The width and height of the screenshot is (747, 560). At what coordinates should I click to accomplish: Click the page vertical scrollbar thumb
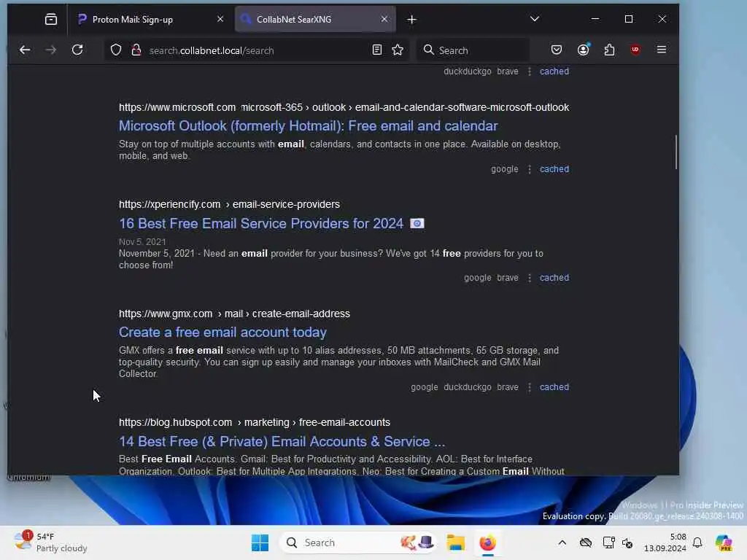[x=676, y=152]
